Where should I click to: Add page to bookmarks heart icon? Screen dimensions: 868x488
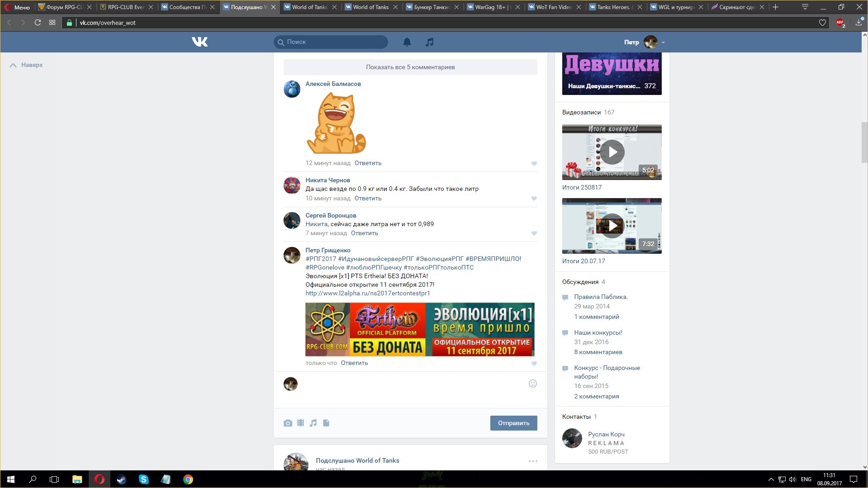pyautogui.click(x=822, y=23)
